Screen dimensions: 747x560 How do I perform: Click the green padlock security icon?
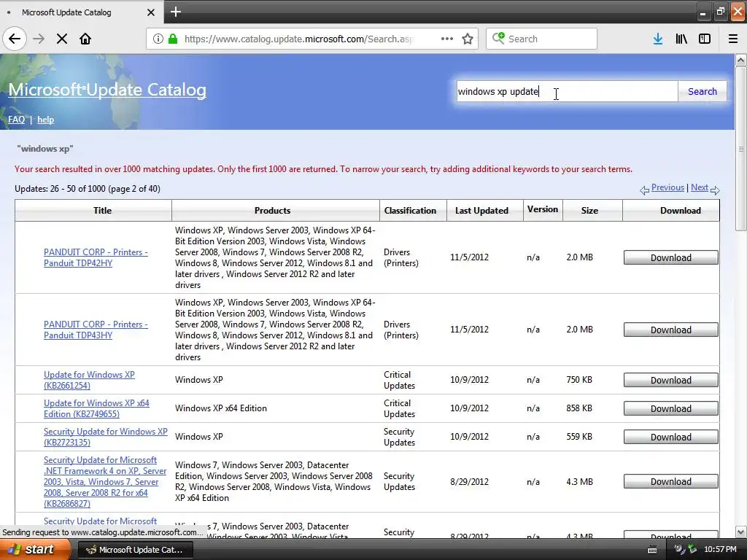pos(173,39)
